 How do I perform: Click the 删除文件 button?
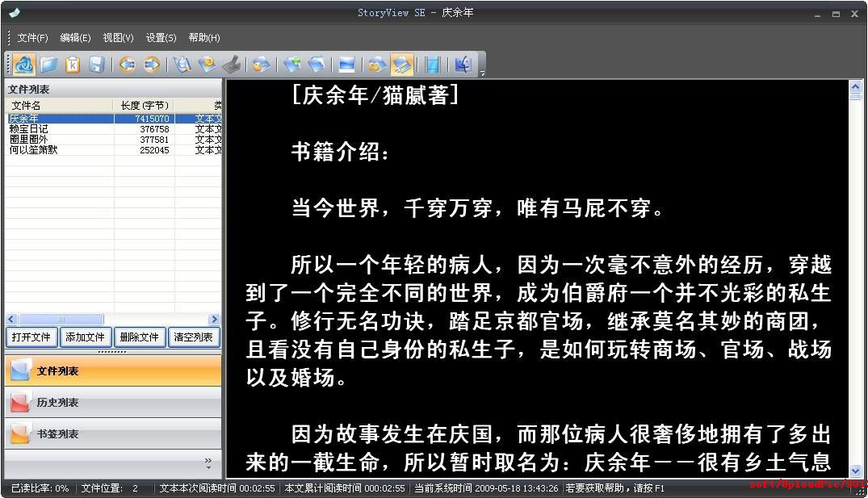point(139,337)
